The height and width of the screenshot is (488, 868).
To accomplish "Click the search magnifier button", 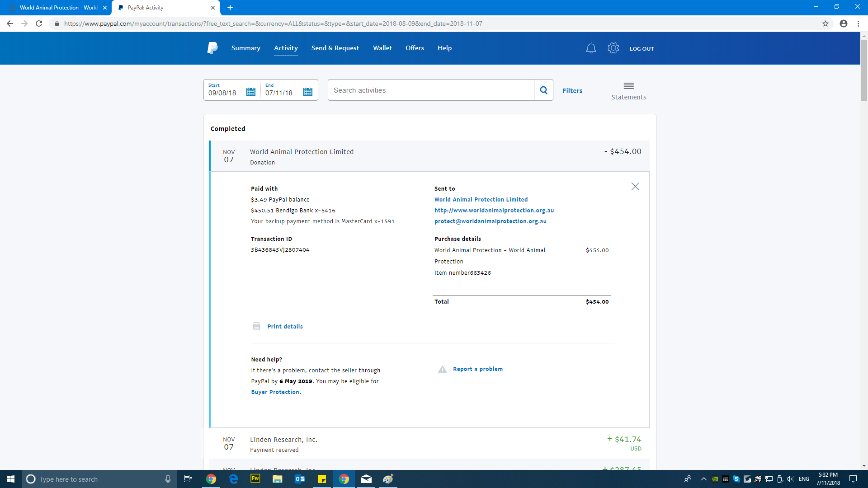I will (x=544, y=90).
